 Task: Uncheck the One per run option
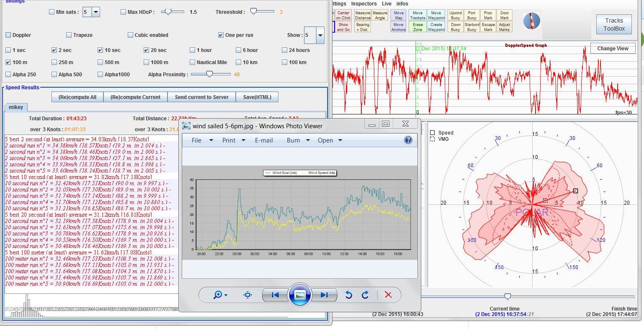point(221,35)
